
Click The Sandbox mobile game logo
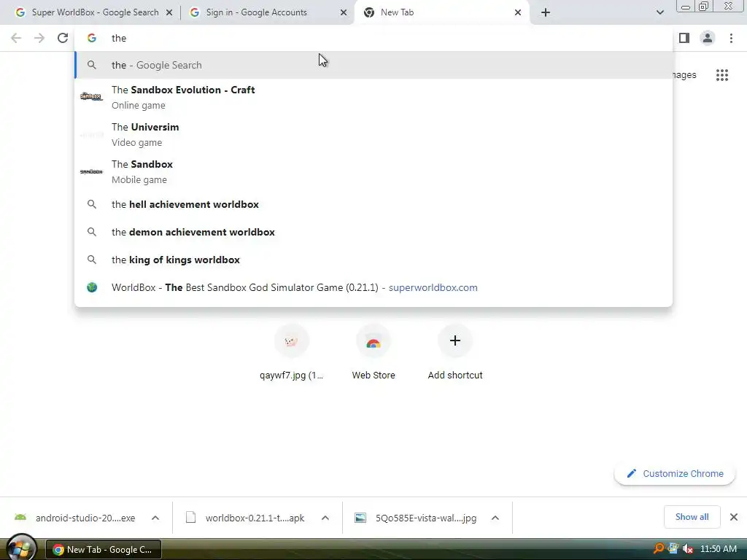coord(91,171)
